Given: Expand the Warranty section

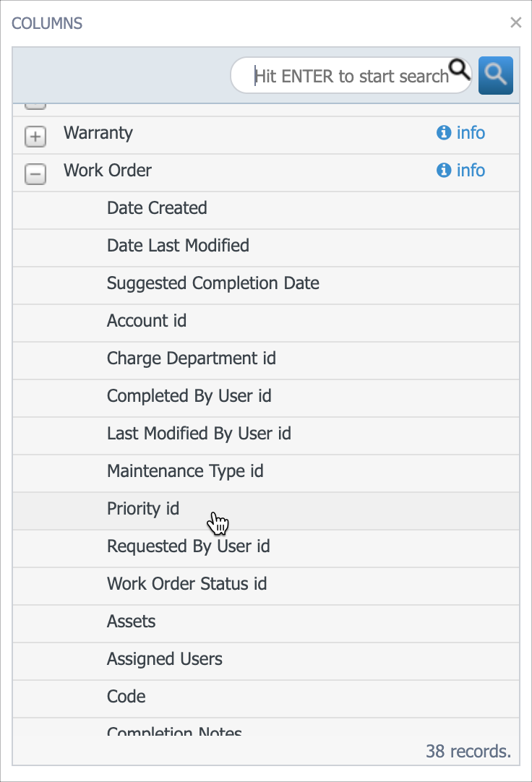Looking at the screenshot, I should tap(35, 136).
